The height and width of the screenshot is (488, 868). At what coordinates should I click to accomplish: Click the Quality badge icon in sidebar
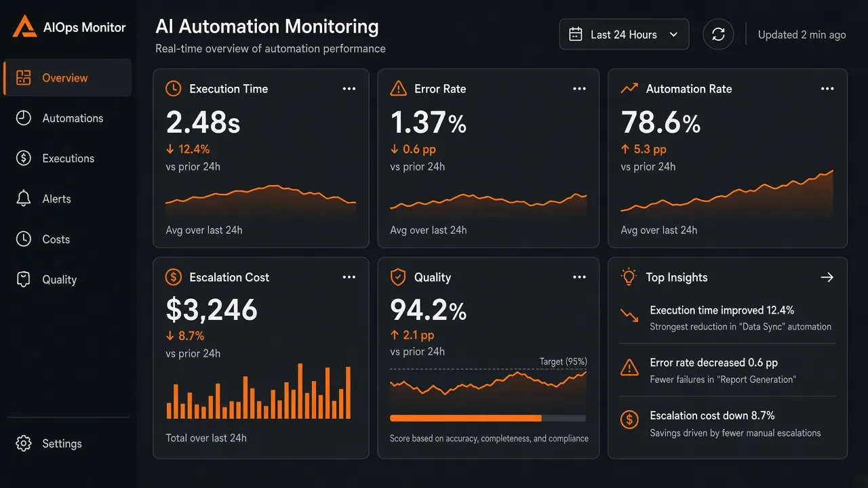pyautogui.click(x=24, y=279)
